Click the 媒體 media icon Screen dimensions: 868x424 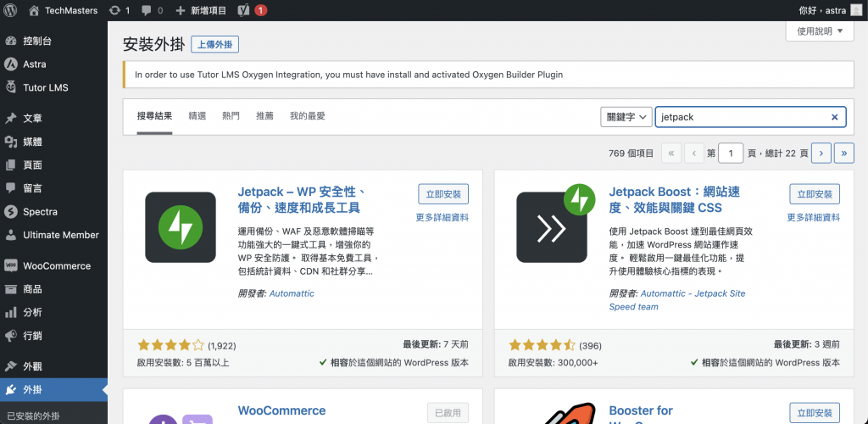pos(10,142)
